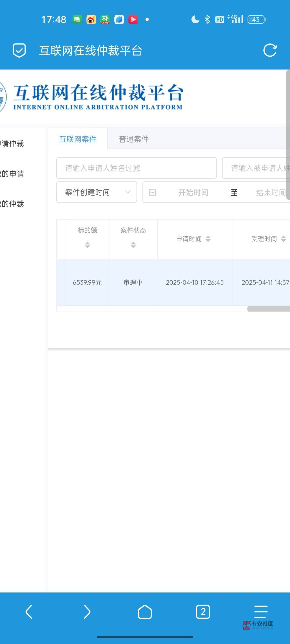This screenshot has width=290, height=644.
Task: Sort table by 案件状态 column
Action: pos(133,244)
